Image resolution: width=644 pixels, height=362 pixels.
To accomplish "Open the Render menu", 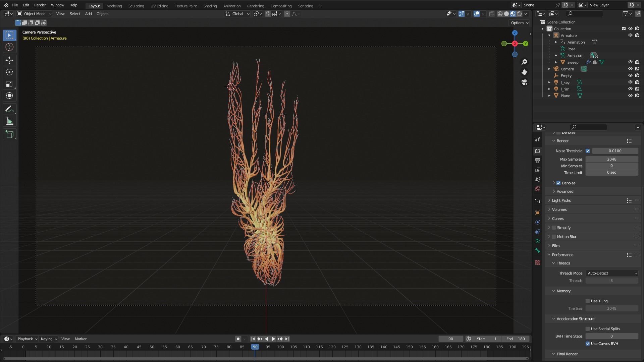I will pos(40,5).
